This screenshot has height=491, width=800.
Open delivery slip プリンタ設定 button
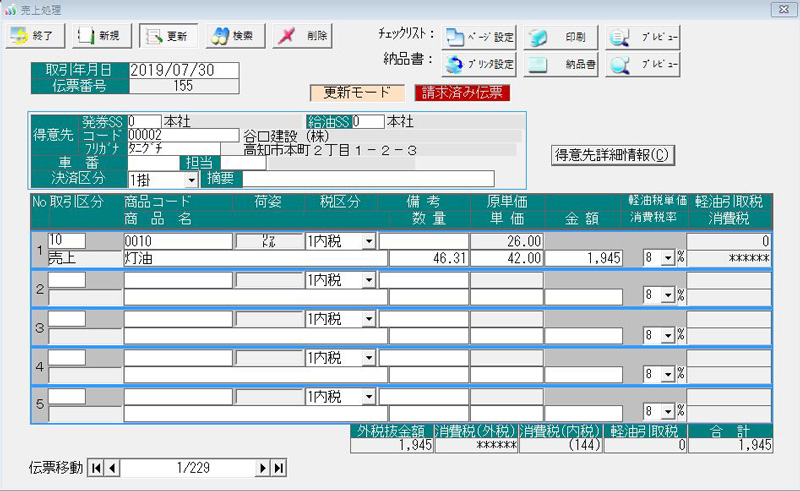click(480, 66)
